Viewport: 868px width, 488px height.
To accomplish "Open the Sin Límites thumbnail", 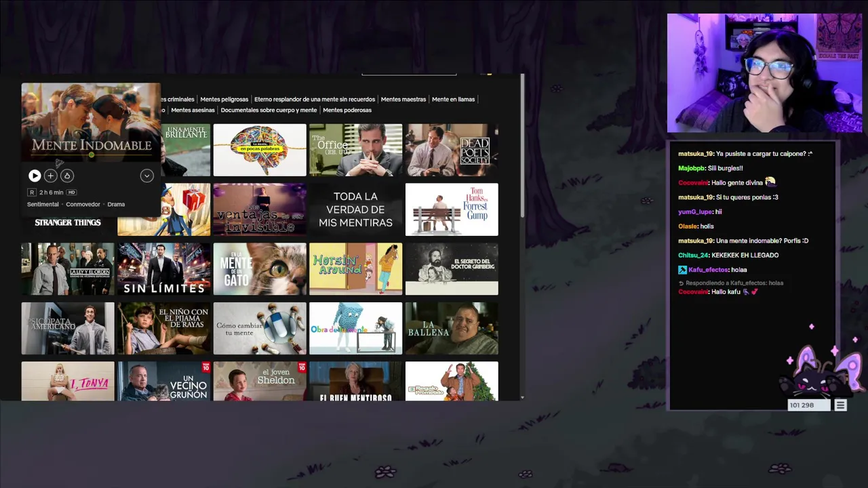I will [x=163, y=269].
